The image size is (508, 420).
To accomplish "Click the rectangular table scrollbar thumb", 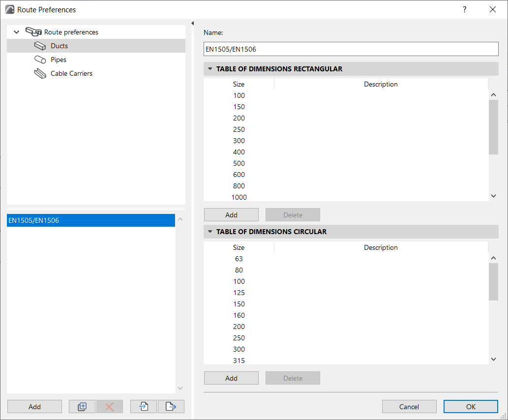I will [493, 127].
